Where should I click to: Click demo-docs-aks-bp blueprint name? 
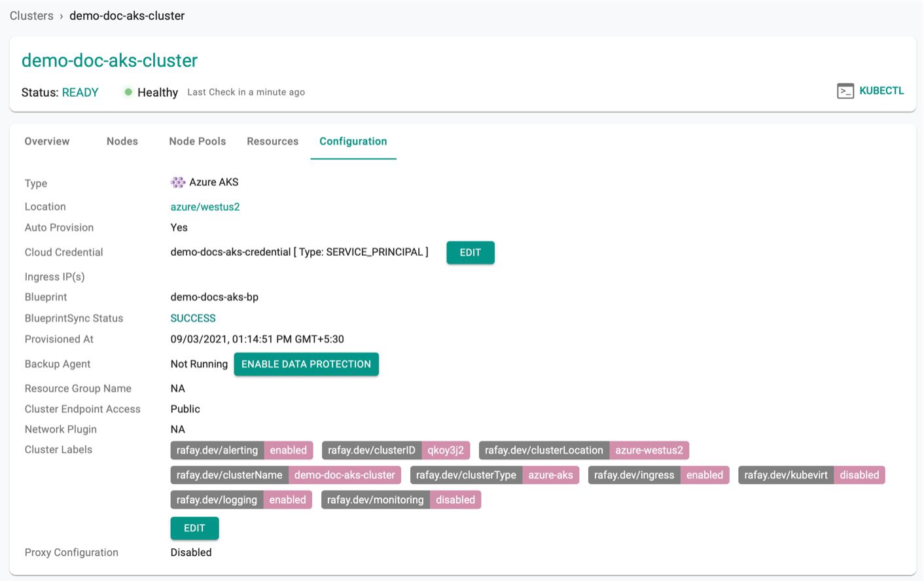click(x=215, y=297)
